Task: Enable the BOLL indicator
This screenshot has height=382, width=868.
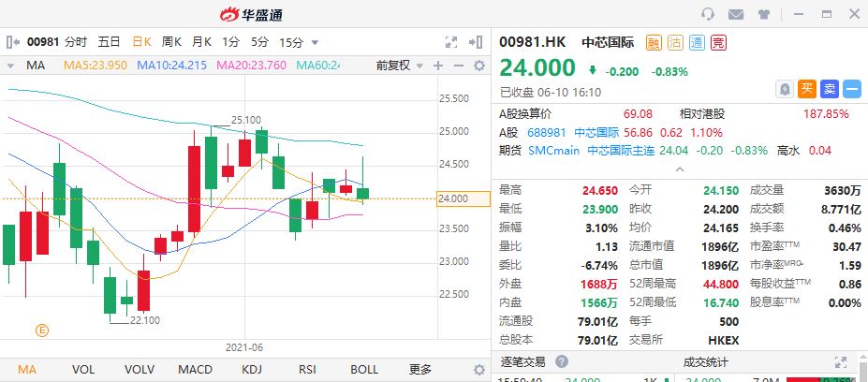Action: coord(364,369)
